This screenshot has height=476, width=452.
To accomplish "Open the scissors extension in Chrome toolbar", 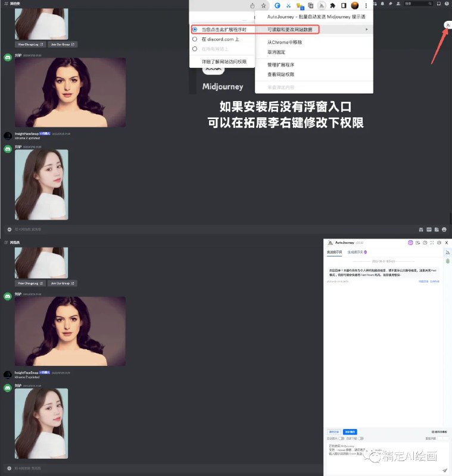I will (288, 5).
